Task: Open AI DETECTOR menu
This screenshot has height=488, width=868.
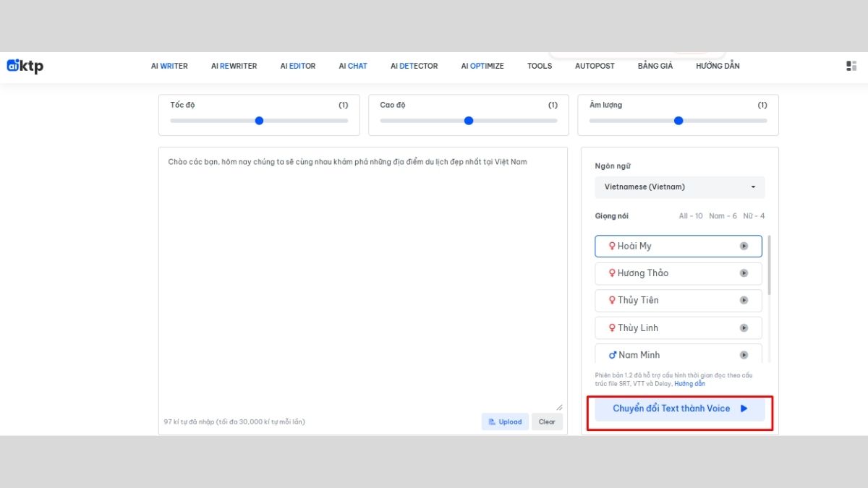Action: 414,66
